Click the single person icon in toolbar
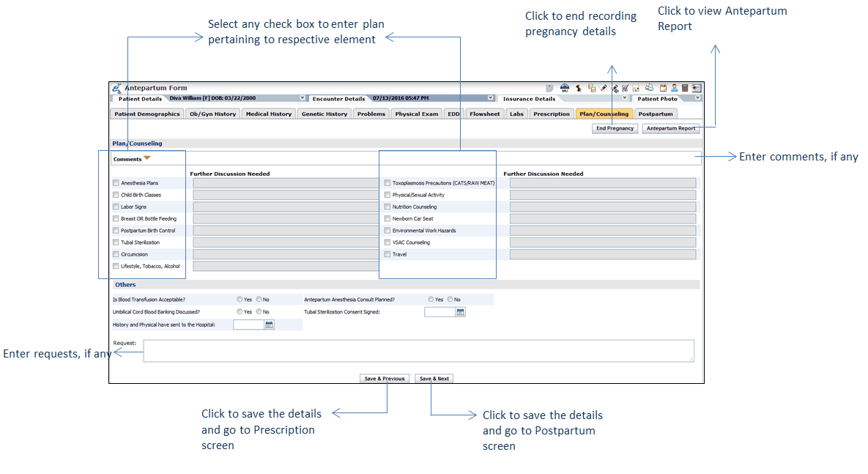868x474 pixels. click(674, 88)
